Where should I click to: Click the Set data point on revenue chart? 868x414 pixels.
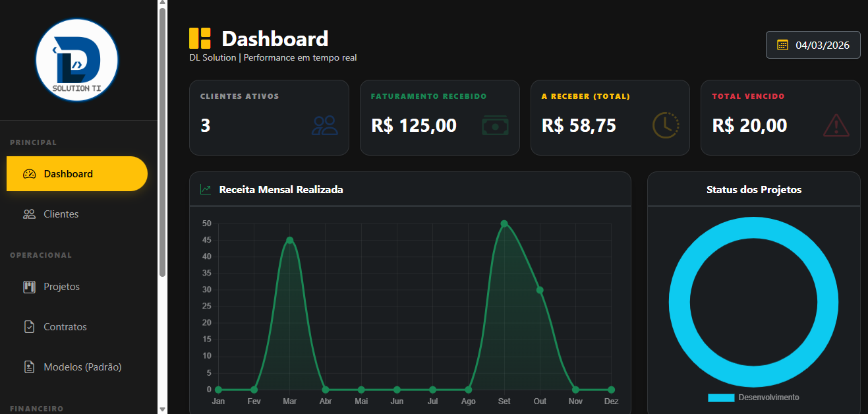click(504, 224)
